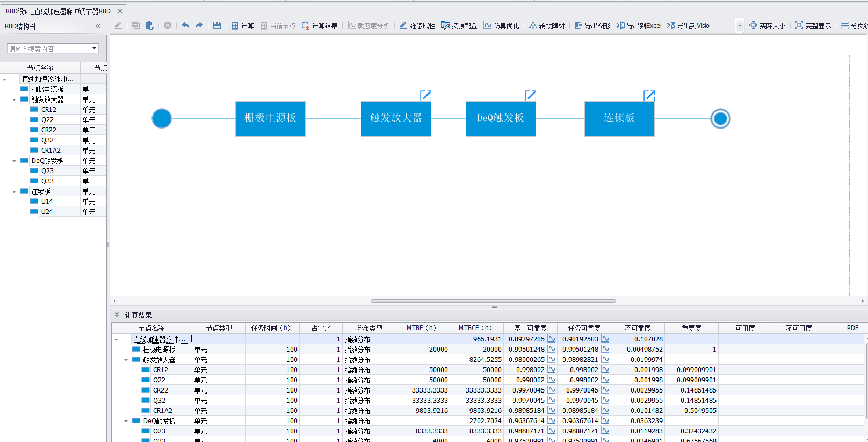The width and height of the screenshot is (868, 442).
Task: Select U24 in structure tree
Action: click(47, 212)
